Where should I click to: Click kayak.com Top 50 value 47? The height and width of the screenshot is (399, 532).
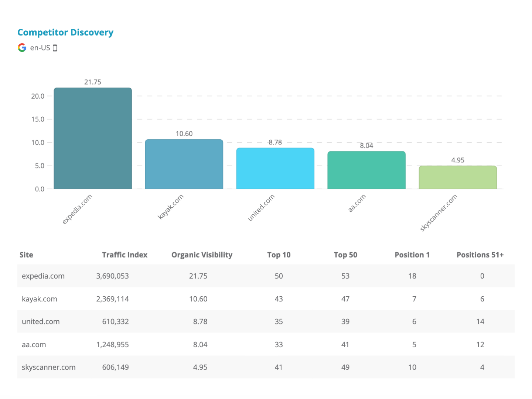tap(345, 299)
